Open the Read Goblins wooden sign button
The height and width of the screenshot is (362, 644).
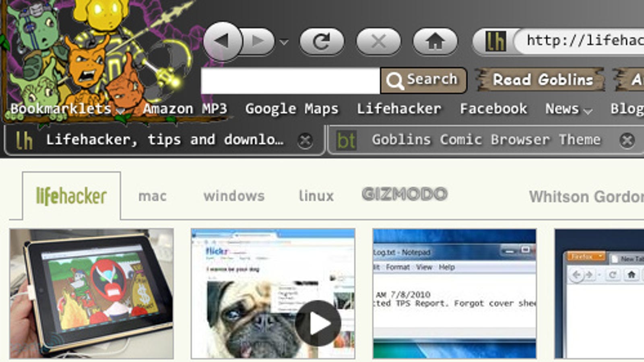click(x=540, y=80)
